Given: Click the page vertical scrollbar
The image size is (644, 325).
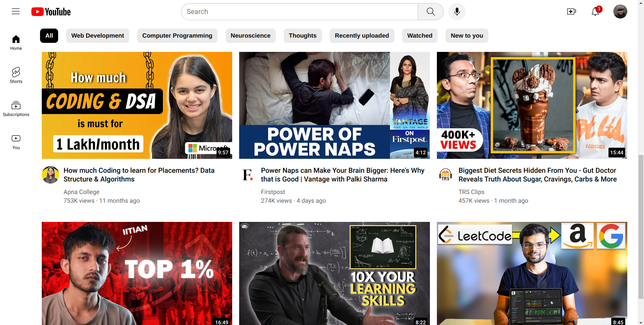Looking at the screenshot, I should [641, 226].
